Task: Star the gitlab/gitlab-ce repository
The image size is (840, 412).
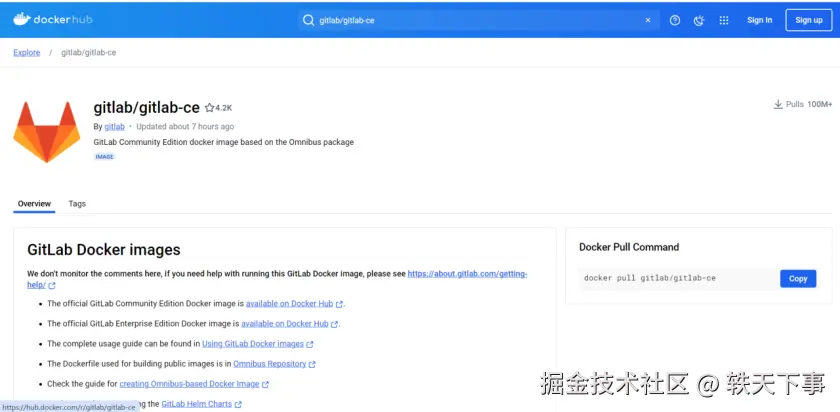Action: [x=209, y=108]
